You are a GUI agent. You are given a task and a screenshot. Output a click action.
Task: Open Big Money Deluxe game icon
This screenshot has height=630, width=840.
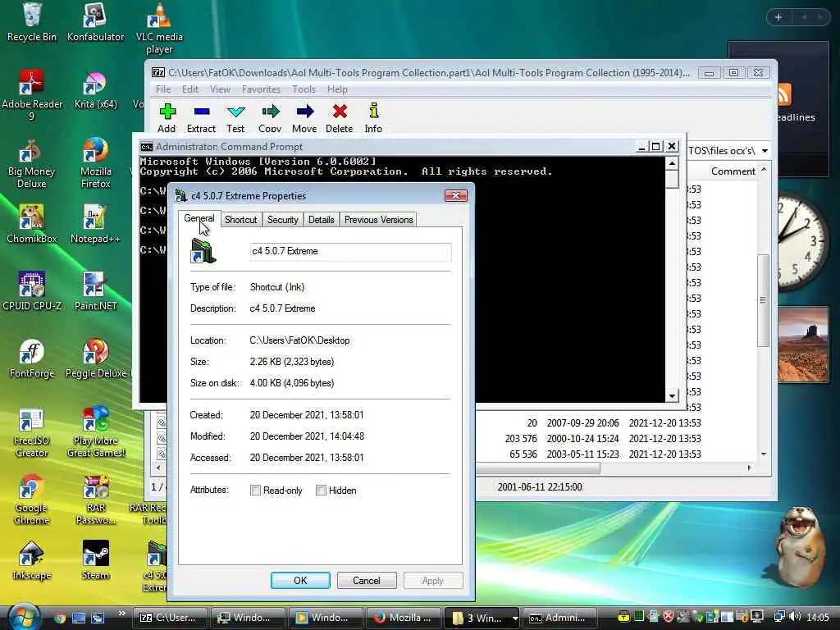32,163
